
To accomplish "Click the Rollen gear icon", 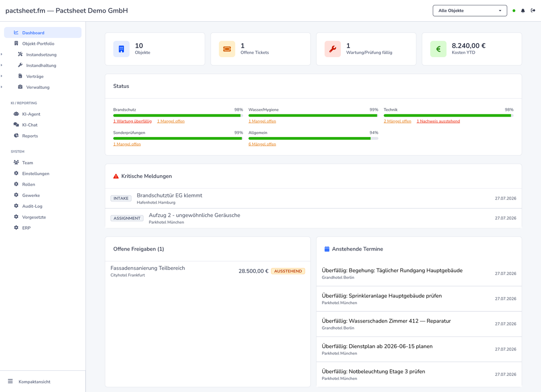I will [16, 184].
